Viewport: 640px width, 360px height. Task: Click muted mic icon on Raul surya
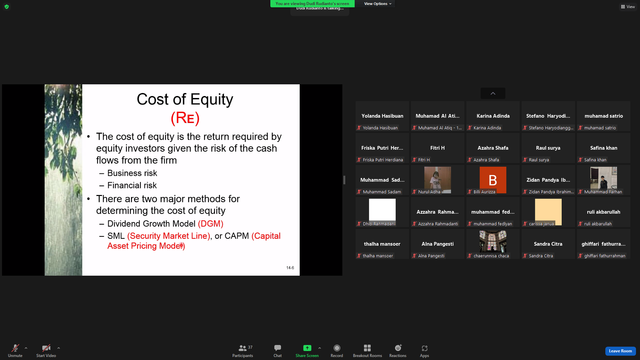tap(525, 160)
